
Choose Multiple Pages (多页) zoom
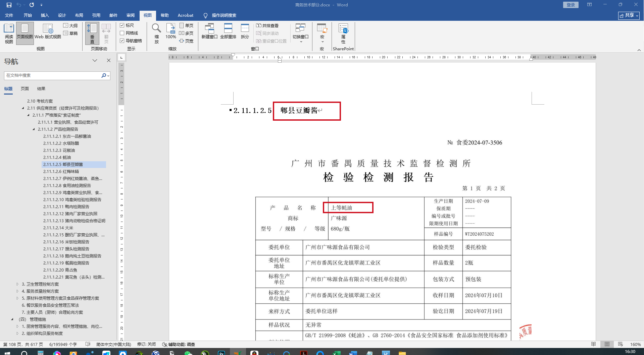186,33
